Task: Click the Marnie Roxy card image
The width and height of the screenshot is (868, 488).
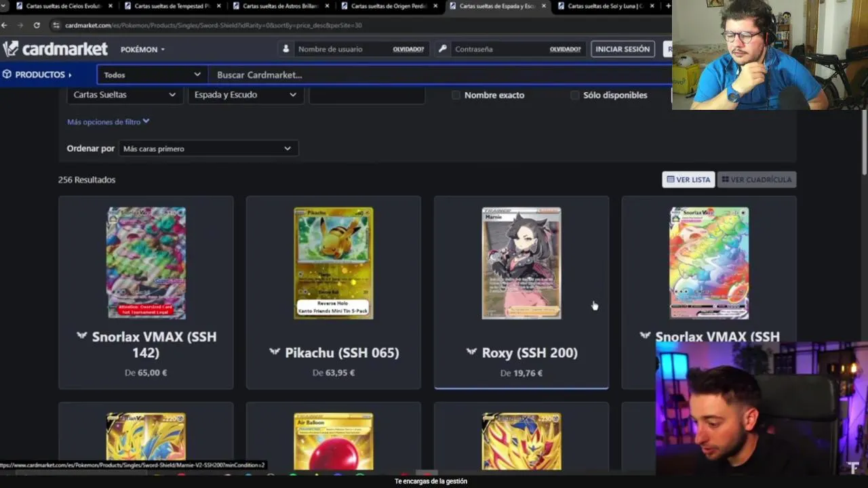Action: (x=521, y=263)
